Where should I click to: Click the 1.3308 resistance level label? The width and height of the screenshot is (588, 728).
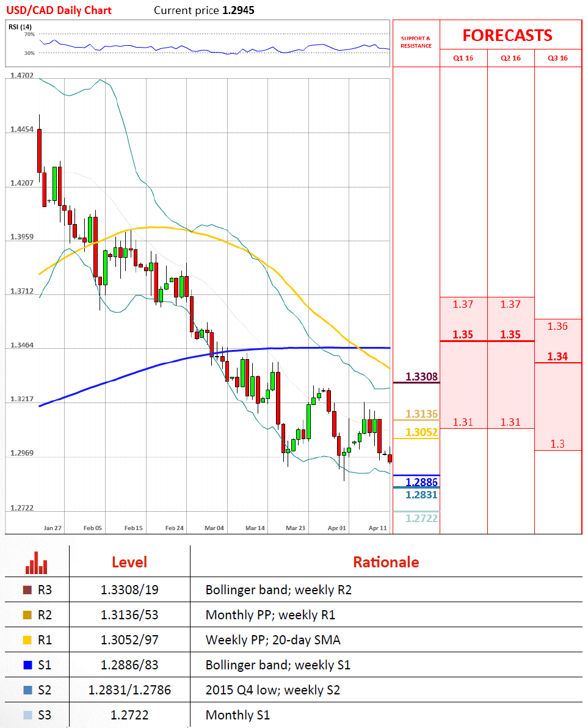point(421,377)
